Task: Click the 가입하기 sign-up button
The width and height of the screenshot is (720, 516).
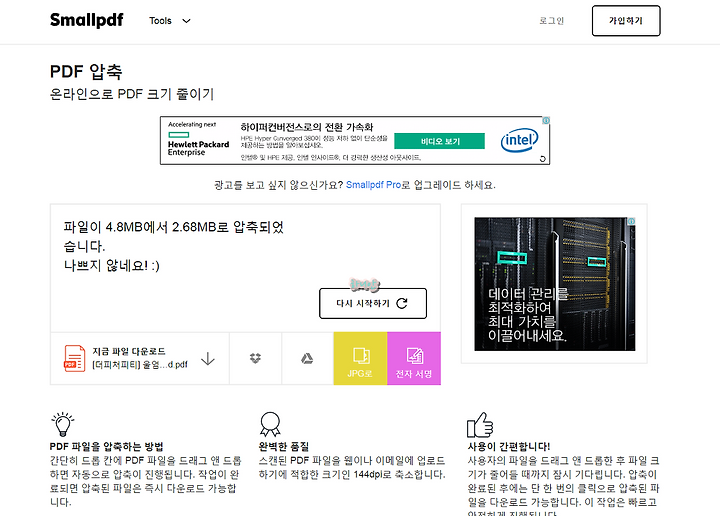Action: 626,21
